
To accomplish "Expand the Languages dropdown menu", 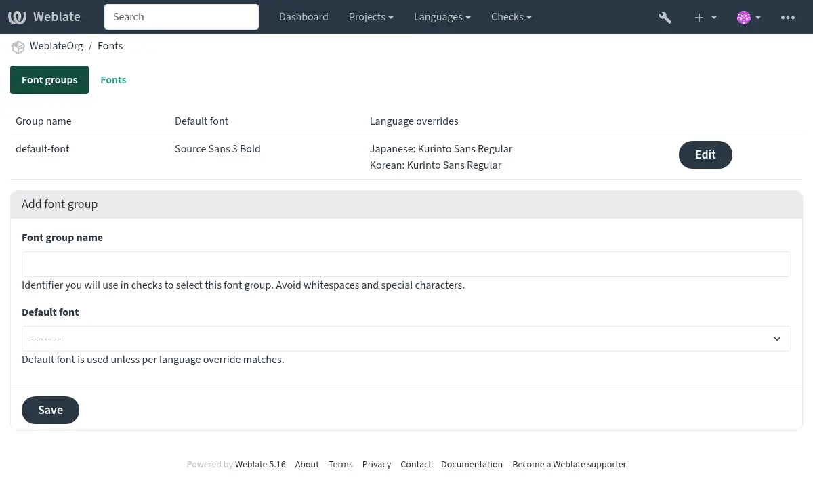I will (x=442, y=17).
